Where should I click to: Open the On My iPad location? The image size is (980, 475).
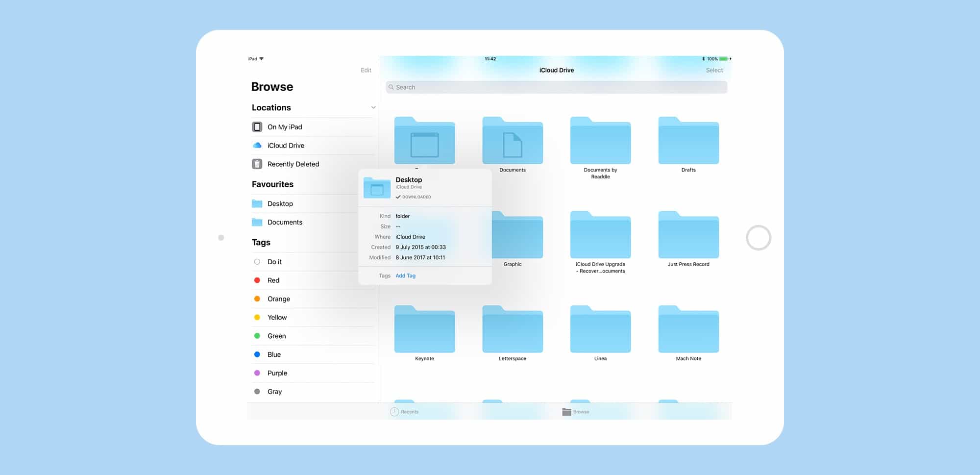(x=285, y=126)
